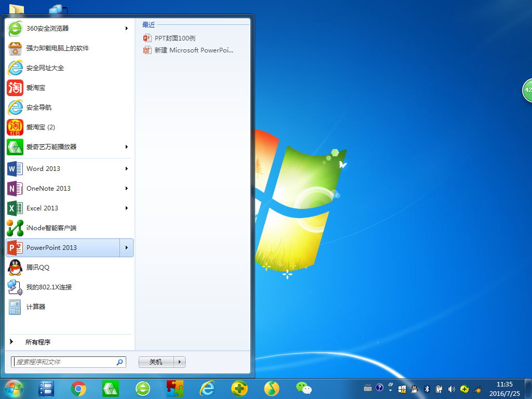Screen dimensions: 532x399
Task: Click the 360 green plus tray icon
Action: pyautogui.click(x=464, y=389)
